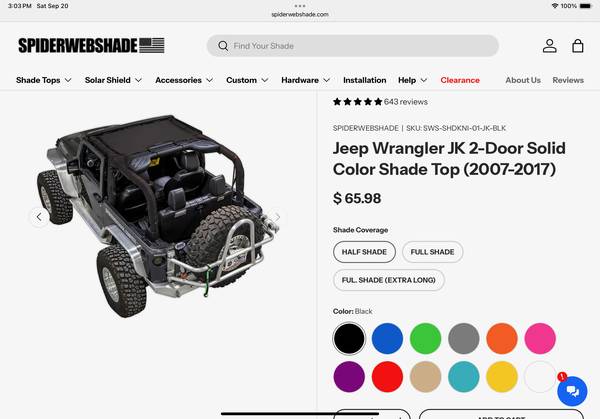Image resolution: width=600 pixels, height=419 pixels.
Task: Open the blue live chat bubble
Action: click(x=572, y=391)
